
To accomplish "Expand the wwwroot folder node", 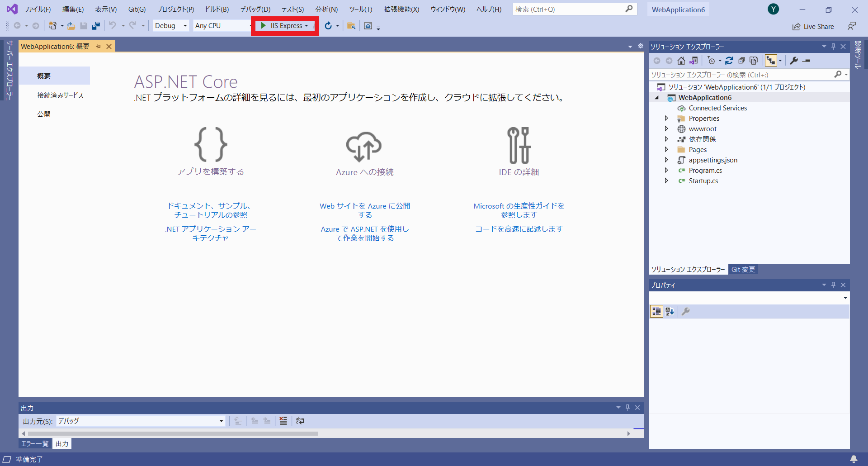I will pos(666,128).
